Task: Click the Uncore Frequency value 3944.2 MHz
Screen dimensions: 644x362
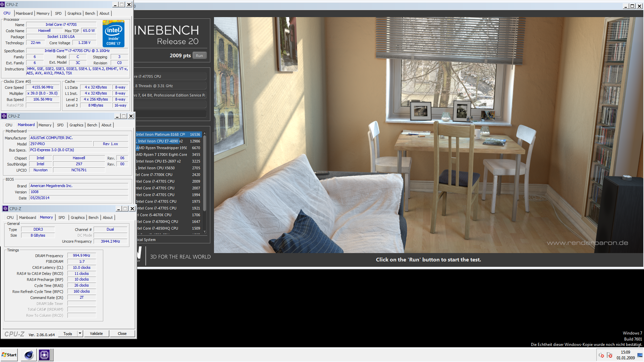Action: (110, 241)
